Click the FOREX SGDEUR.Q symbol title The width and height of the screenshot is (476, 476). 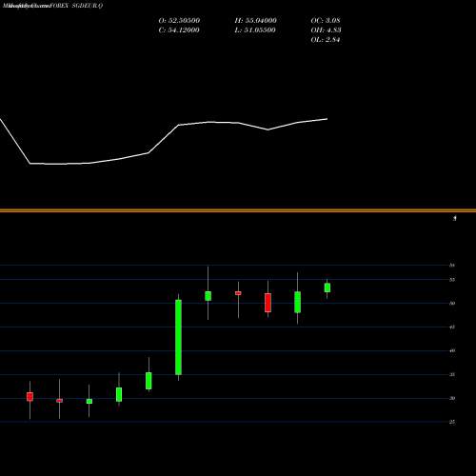pyautogui.click(x=76, y=6)
